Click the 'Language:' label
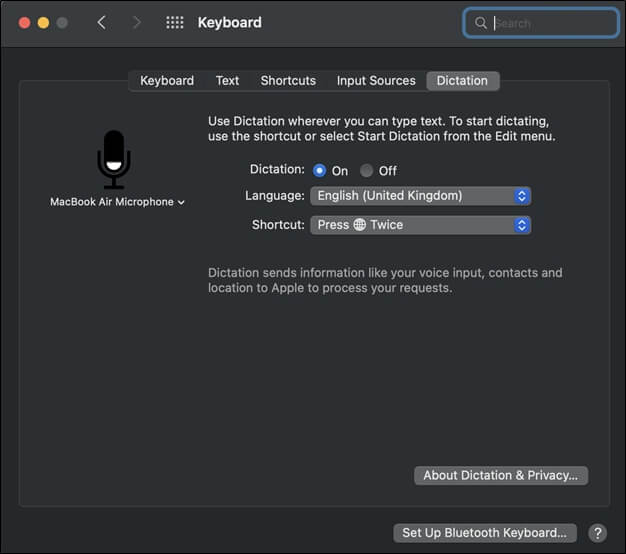626x554 pixels. point(275,196)
